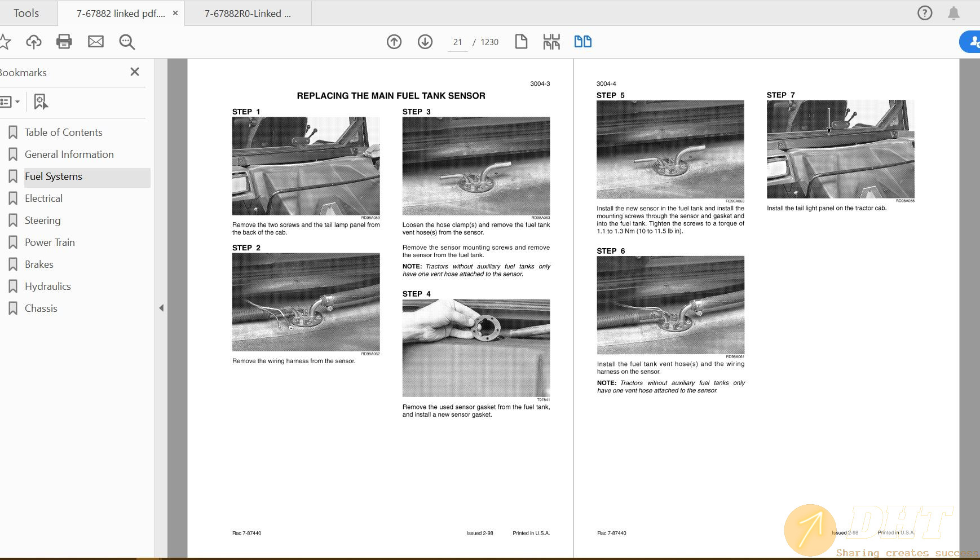Upload file with the cloud icon
This screenshot has width=980, height=560.
(34, 42)
